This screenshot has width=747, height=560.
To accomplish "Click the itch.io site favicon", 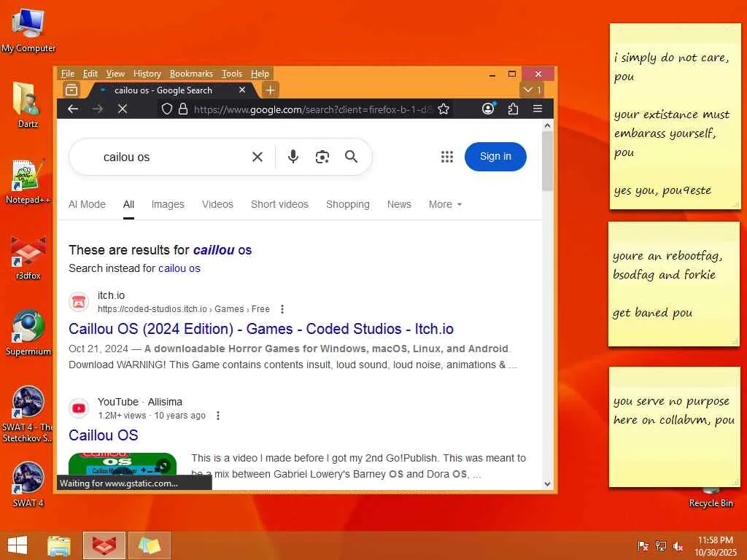I will tap(79, 302).
